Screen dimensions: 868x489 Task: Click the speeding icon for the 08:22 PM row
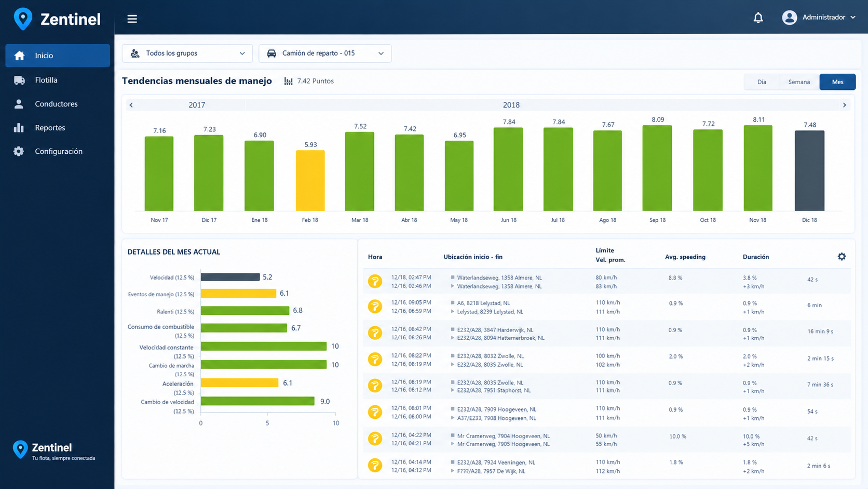pos(375,360)
